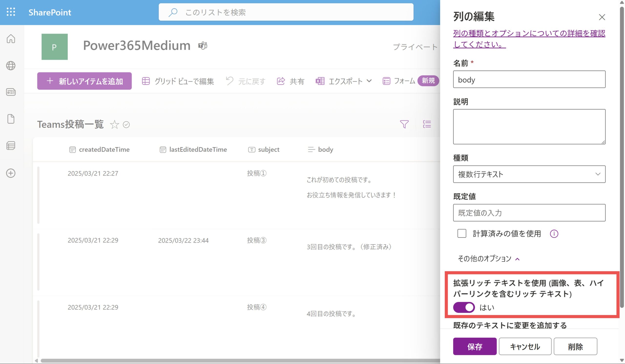The width and height of the screenshot is (625, 364).
Task: Open the files page icon in sidebar
Action: tap(11, 119)
